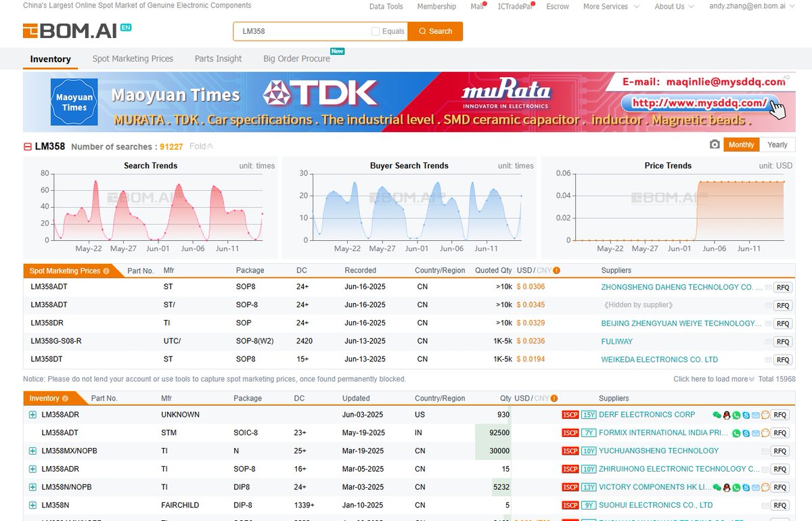
Task: Expand the LM358N FAIRCHILD row
Action: (32, 505)
